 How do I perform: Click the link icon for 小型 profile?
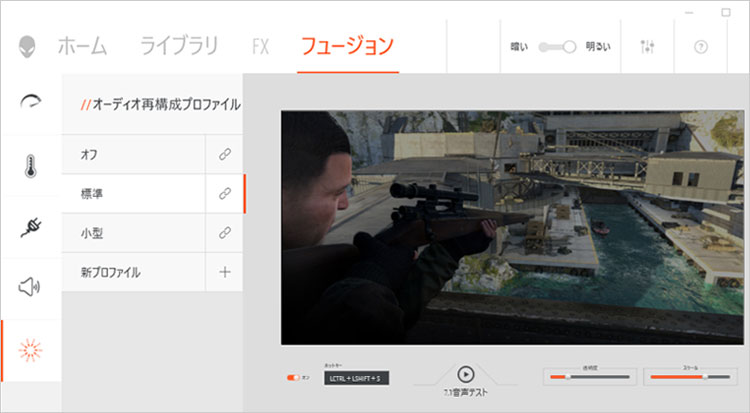[x=224, y=233]
